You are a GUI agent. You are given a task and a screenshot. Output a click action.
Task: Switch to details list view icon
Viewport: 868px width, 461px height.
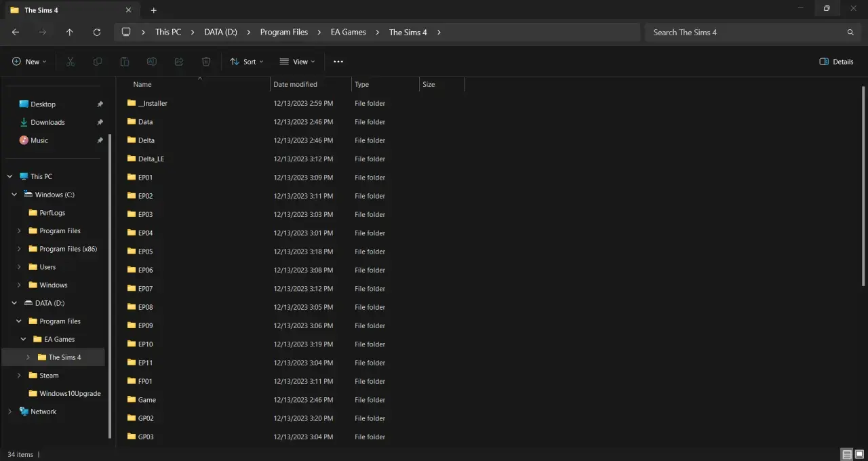coord(847,454)
